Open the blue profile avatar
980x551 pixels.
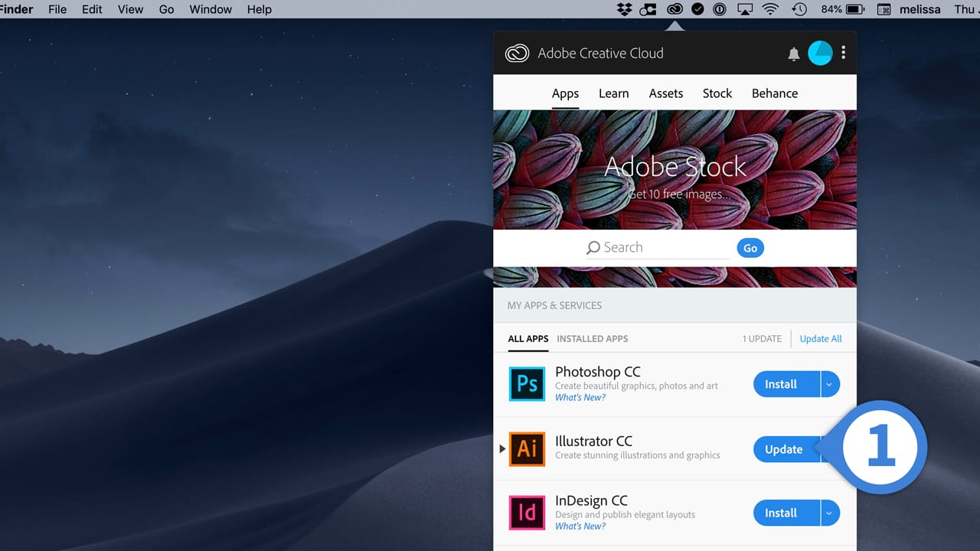820,53
